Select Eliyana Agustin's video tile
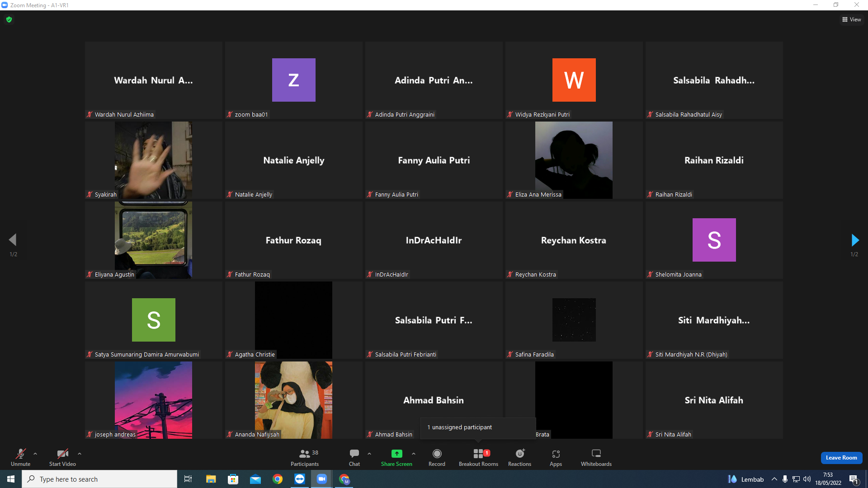Viewport: 868px width, 488px height. click(x=153, y=240)
